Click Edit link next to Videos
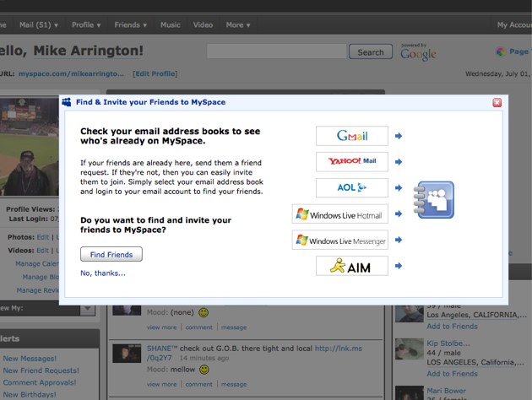The height and width of the screenshot is (400, 532). (x=43, y=250)
